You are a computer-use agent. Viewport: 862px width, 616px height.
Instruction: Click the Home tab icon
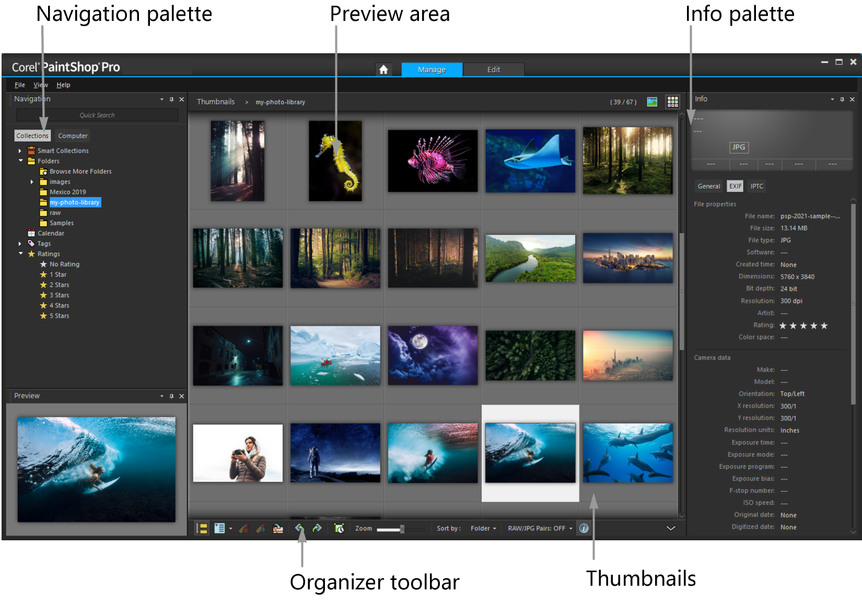click(383, 69)
